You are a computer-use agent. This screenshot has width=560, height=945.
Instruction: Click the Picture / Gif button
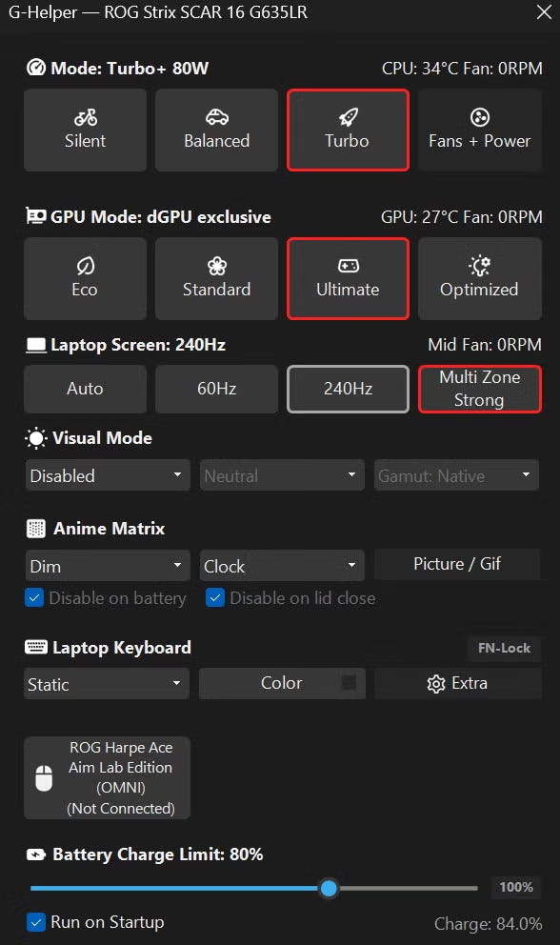457,564
